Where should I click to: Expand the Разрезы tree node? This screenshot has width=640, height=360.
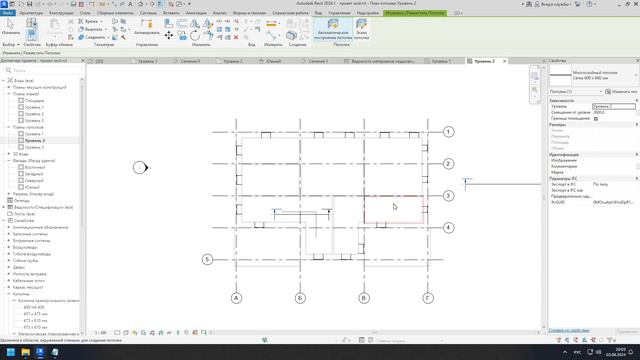9,194
